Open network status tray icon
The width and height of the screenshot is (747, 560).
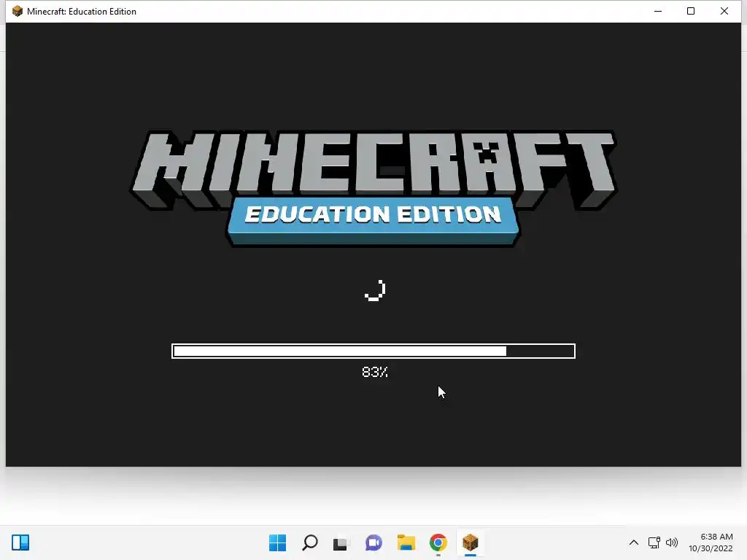(654, 542)
